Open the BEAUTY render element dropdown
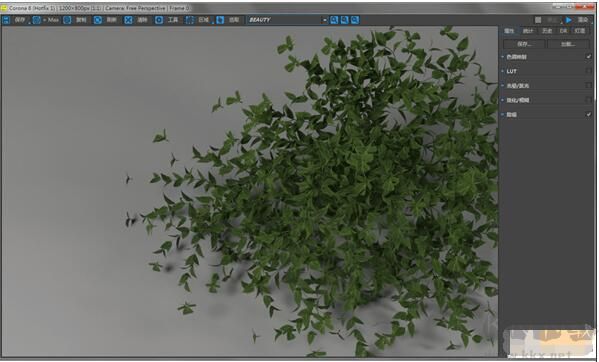Screen dimensions: 599x362 287,20
